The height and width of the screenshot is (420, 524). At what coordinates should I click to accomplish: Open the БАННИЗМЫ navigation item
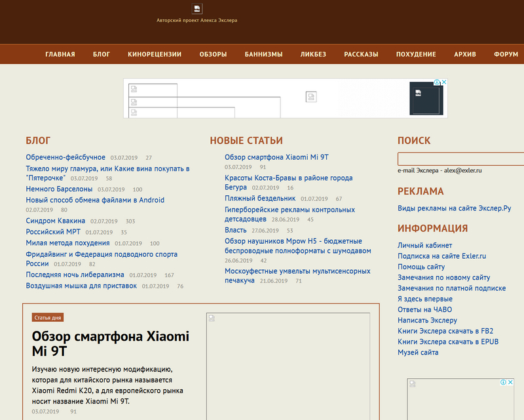pos(263,54)
